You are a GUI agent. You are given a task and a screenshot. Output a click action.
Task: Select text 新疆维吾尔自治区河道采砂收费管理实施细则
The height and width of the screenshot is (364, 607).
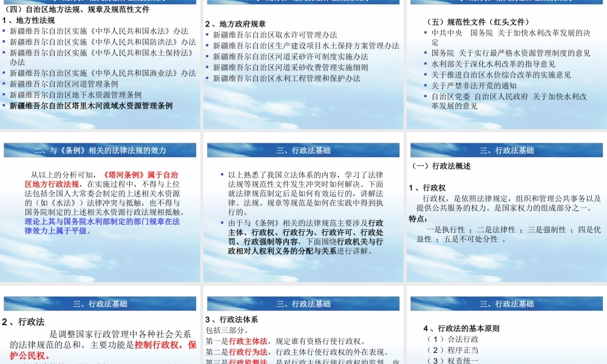pos(290,67)
